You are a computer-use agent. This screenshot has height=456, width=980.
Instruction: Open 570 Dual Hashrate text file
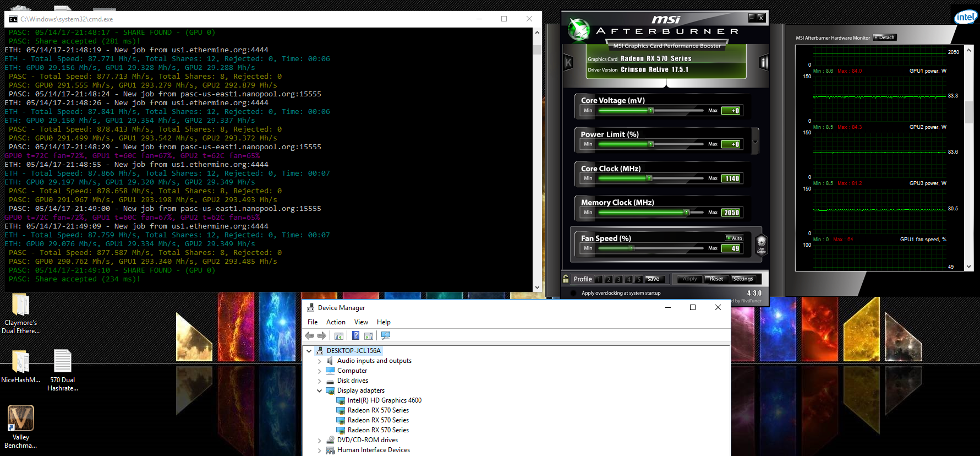pyautogui.click(x=62, y=370)
